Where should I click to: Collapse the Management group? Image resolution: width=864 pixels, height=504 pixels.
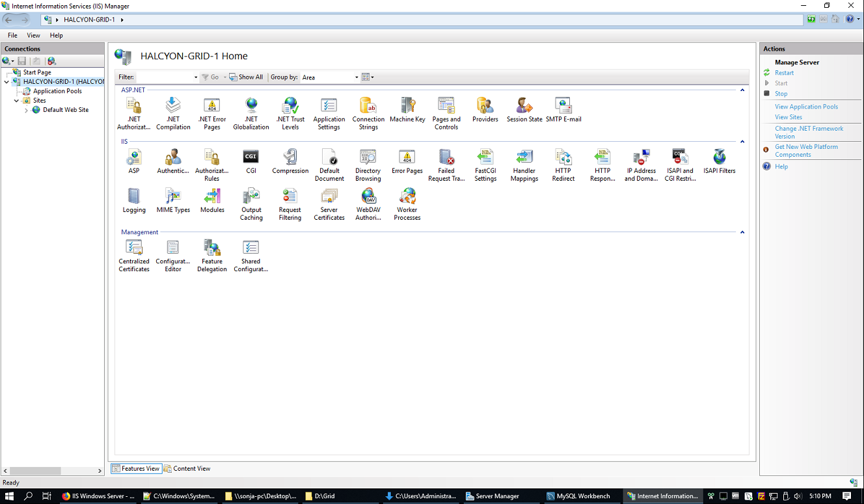[x=742, y=232]
